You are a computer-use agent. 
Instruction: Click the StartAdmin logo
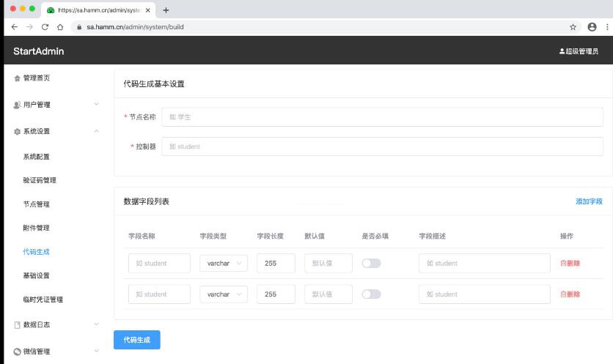(39, 51)
